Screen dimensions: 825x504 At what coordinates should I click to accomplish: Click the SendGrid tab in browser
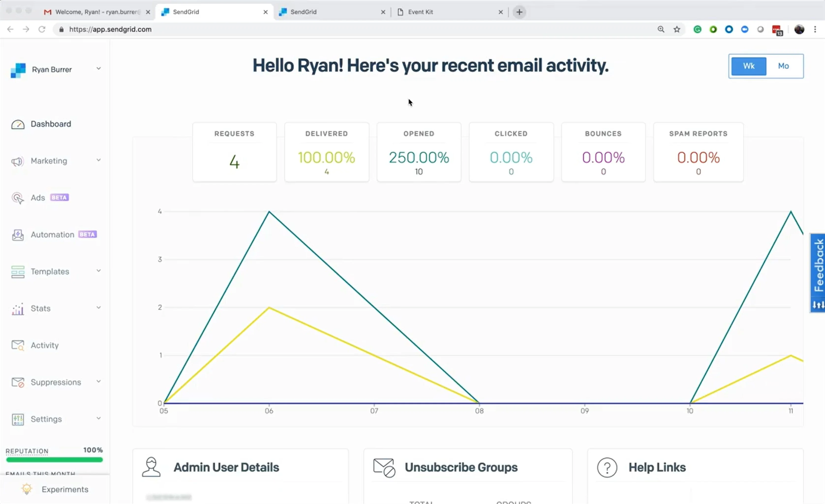click(x=215, y=12)
